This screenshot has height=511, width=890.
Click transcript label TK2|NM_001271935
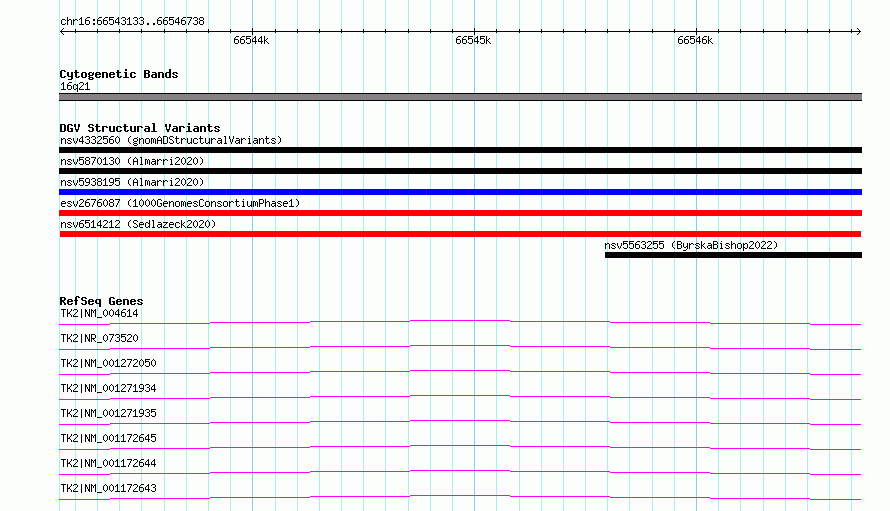click(x=108, y=413)
